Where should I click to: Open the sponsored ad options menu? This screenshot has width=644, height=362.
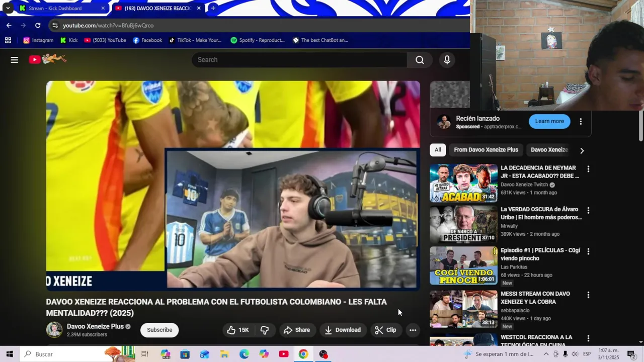[581, 121]
